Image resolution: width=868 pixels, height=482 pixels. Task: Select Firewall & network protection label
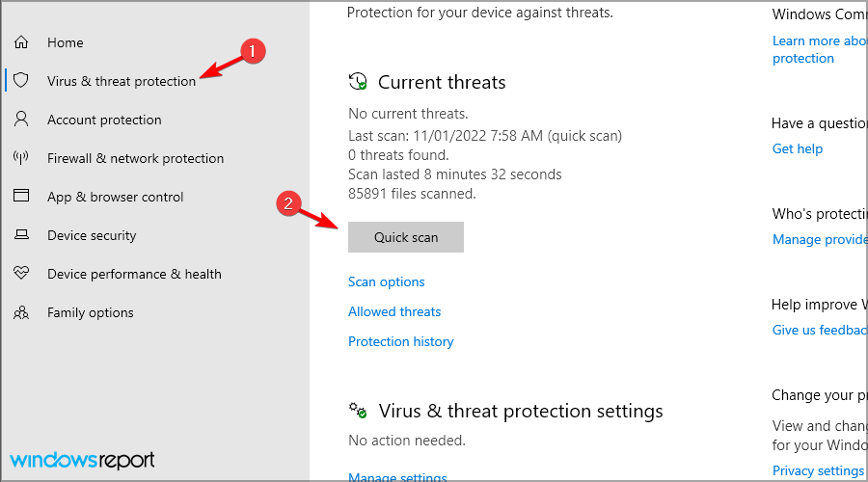tap(135, 158)
